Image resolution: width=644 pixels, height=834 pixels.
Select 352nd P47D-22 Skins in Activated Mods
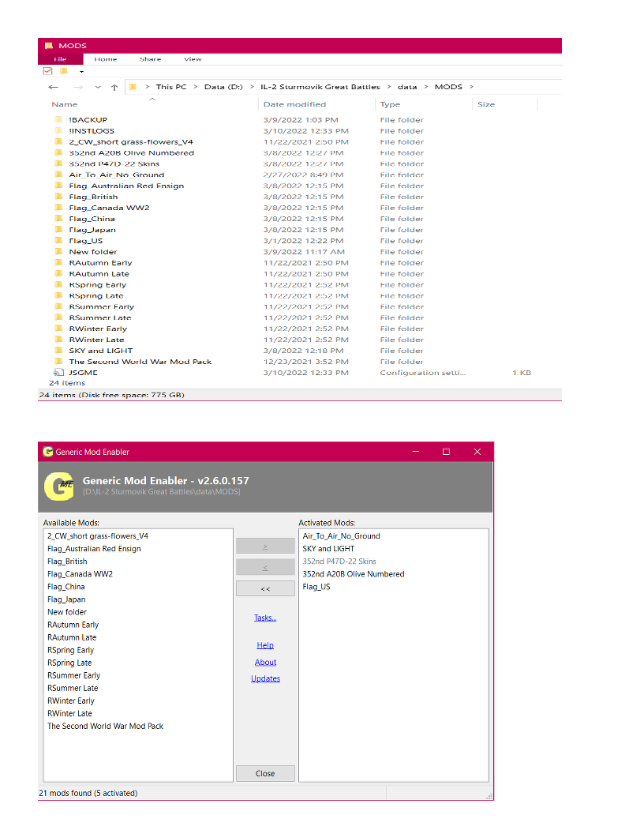click(x=339, y=562)
